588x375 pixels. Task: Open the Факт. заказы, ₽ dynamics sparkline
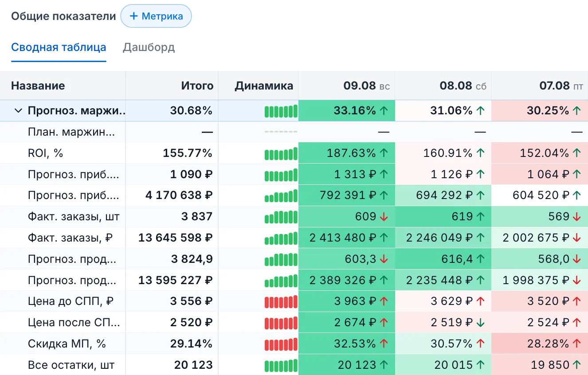tap(281, 238)
